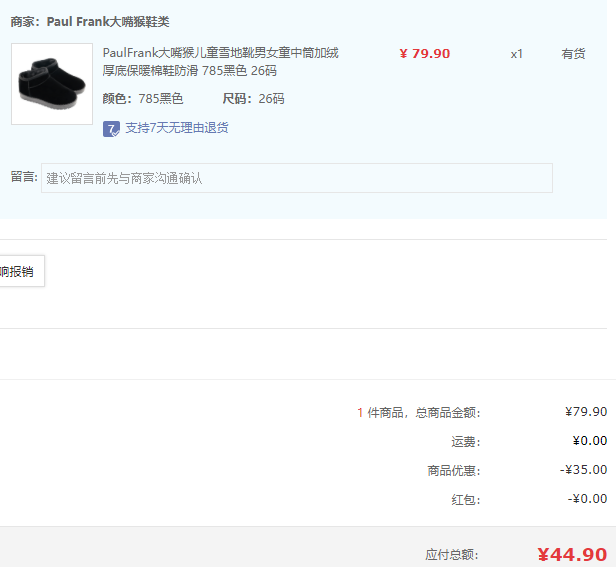The width and height of the screenshot is (616, 567).
Task: Open the PaulFrank大嘴猴儿童雪地靴 product title link
Action: pyautogui.click(x=220, y=61)
